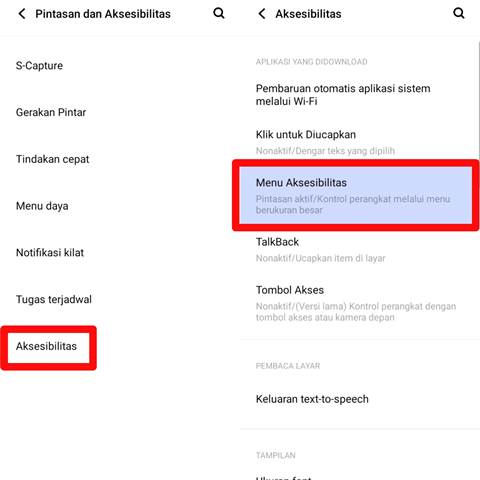Open TalkBack settings
The image size is (480, 480).
[359, 249]
